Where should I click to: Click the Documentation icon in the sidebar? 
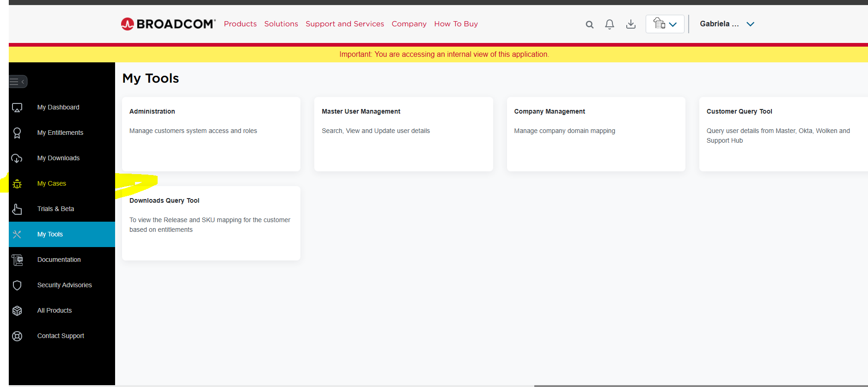tap(17, 260)
